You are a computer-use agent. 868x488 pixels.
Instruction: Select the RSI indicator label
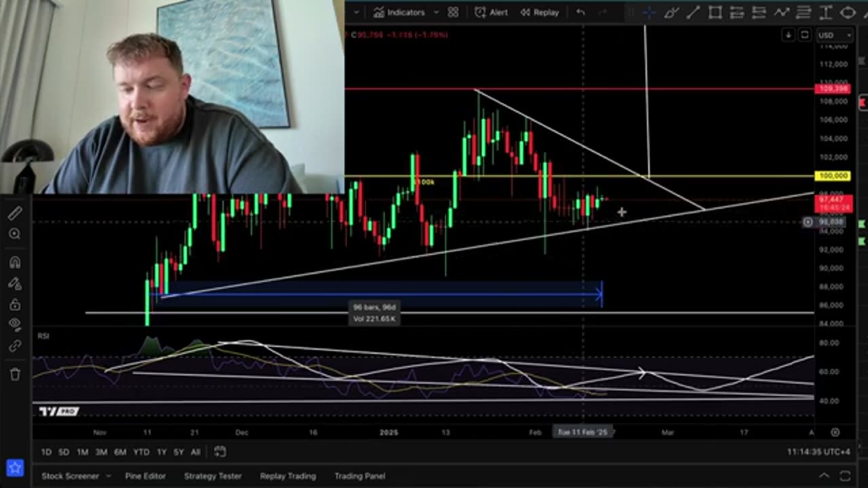tap(43, 336)
